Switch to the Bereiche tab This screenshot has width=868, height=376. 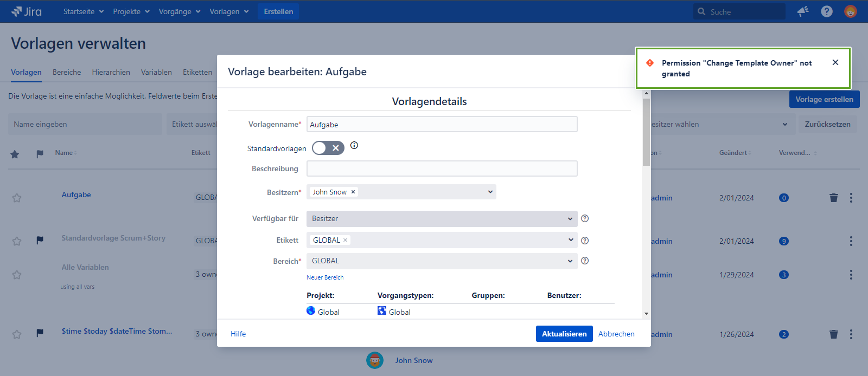67,72
